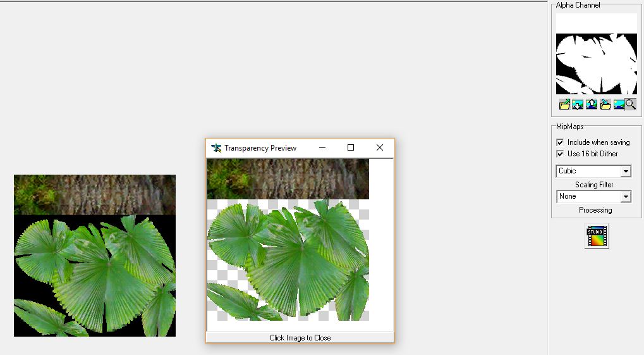Click the Alpha Channel up-arrow image icon
This screenshot has width=644, height=355.
pos(592,104)
